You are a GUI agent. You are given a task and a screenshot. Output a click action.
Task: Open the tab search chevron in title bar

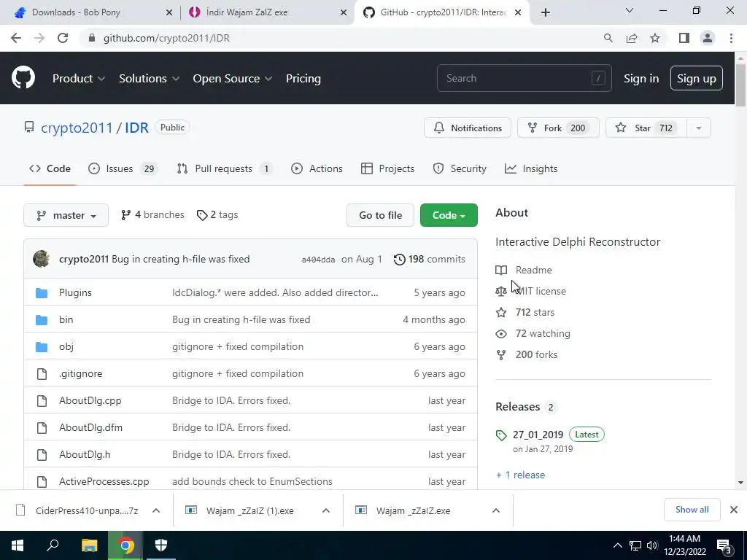click(x=630, y=10)
